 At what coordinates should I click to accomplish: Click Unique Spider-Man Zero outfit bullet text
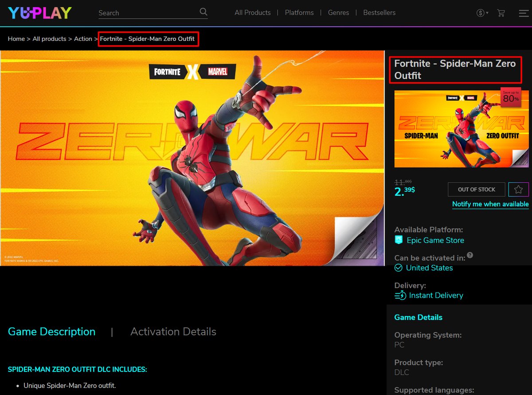click(70, 386)
